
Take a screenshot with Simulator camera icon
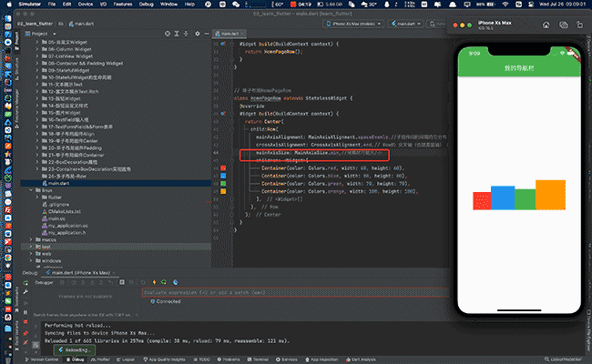pos(563,25)
